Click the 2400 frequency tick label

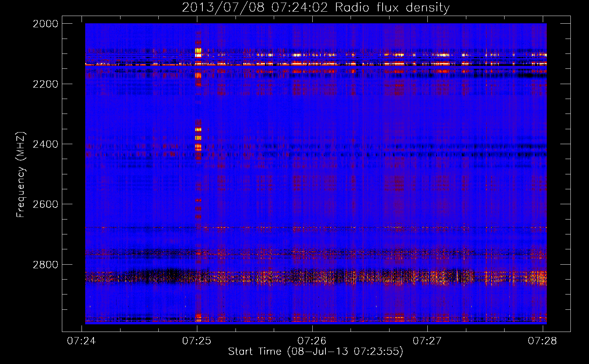coord(46,144)
